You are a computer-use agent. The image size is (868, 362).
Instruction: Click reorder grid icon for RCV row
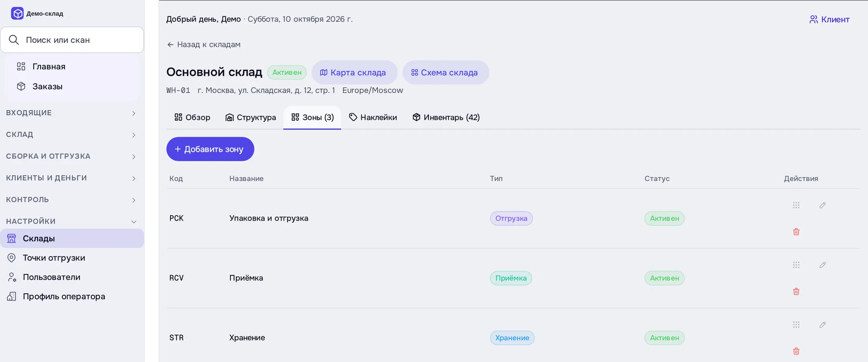tap(796, 265)
